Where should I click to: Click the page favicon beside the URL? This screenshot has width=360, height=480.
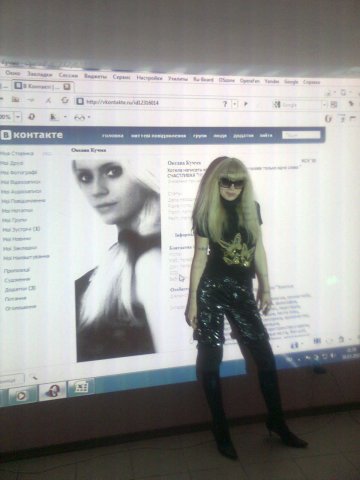[x=80, y=101]
